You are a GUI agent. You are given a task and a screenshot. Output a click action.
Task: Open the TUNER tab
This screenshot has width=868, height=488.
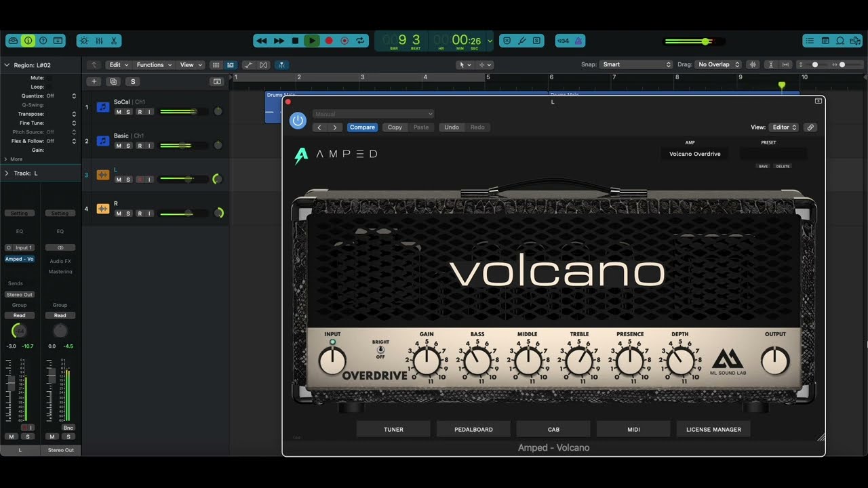click(393, 429)
